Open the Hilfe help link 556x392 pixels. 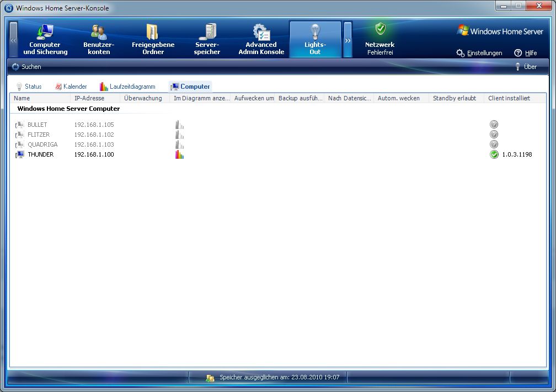526,53
